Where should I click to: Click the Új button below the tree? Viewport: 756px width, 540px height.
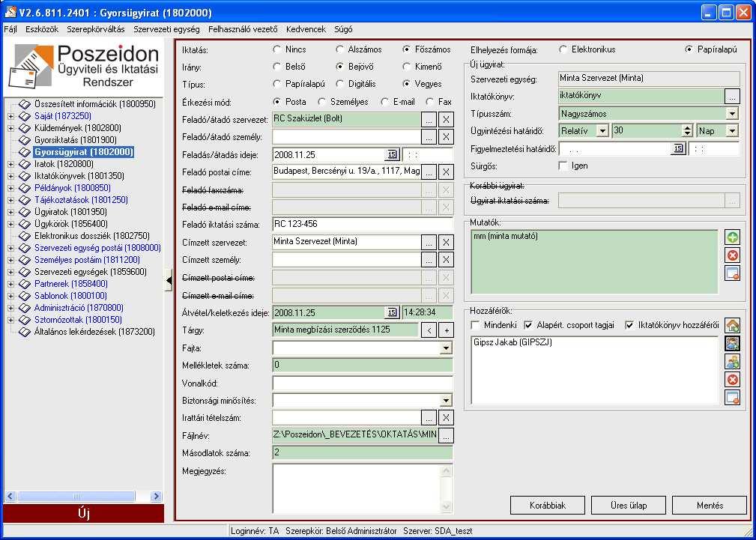pos(83,514)
